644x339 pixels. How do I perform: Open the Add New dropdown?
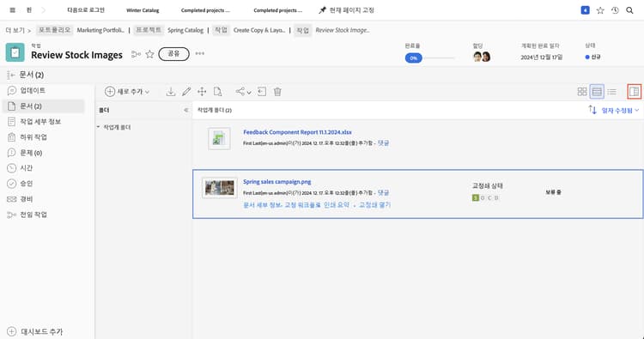pyautogui.click(x=127, y=92)
